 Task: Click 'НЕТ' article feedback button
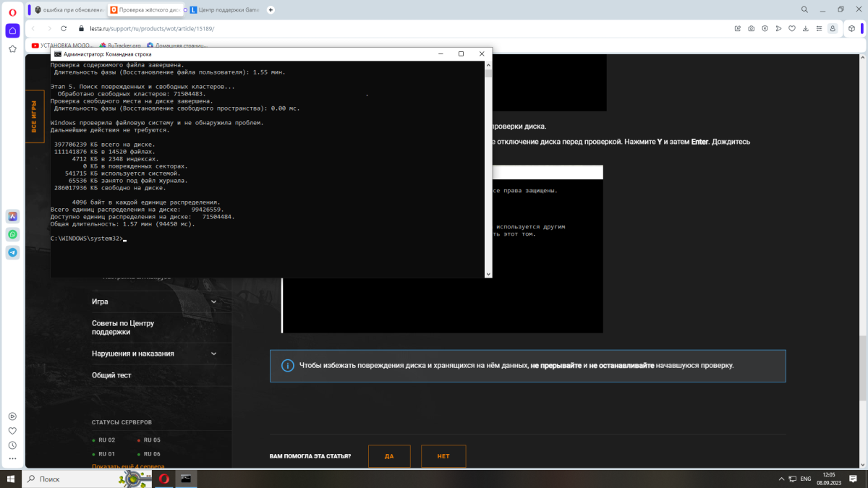click(443, 456)
